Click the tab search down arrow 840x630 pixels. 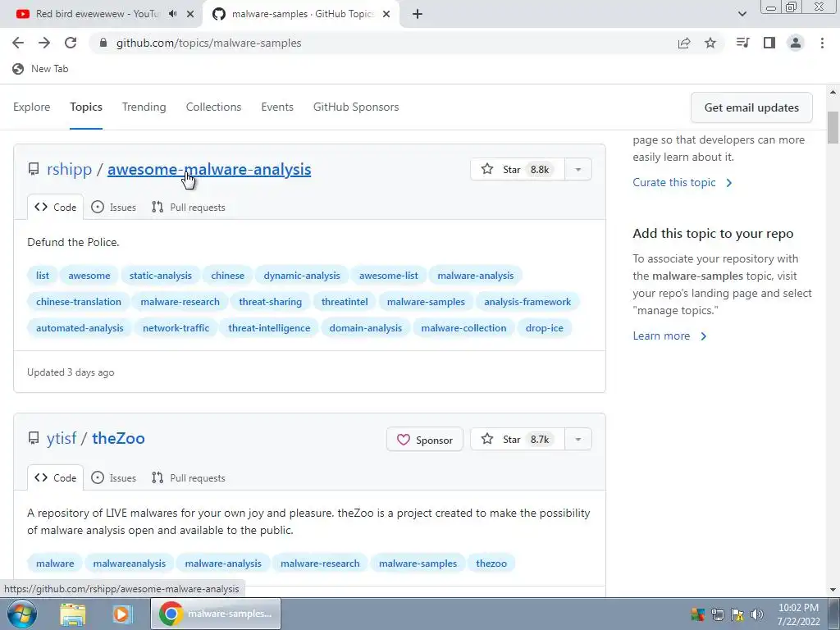pyautogui.click(x=742, y=14)
